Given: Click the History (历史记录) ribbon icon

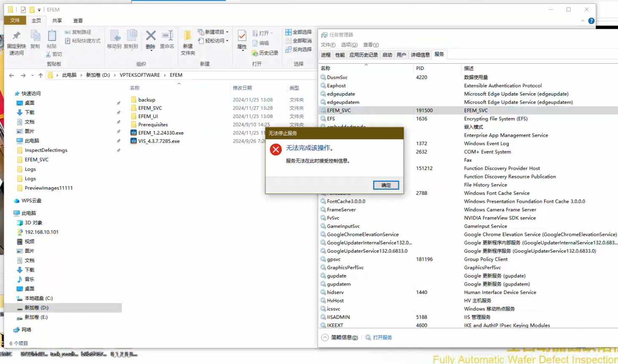Looking at the screenshot, I should [x=255, y=53].
